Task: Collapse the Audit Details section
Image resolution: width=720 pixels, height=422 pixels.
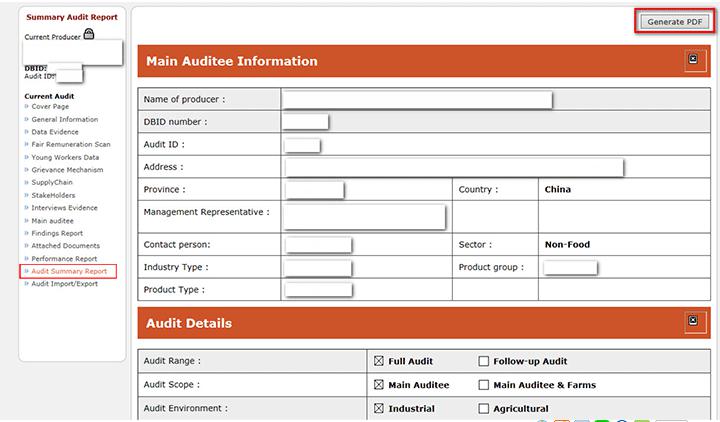Action: (x=690, y=322)
